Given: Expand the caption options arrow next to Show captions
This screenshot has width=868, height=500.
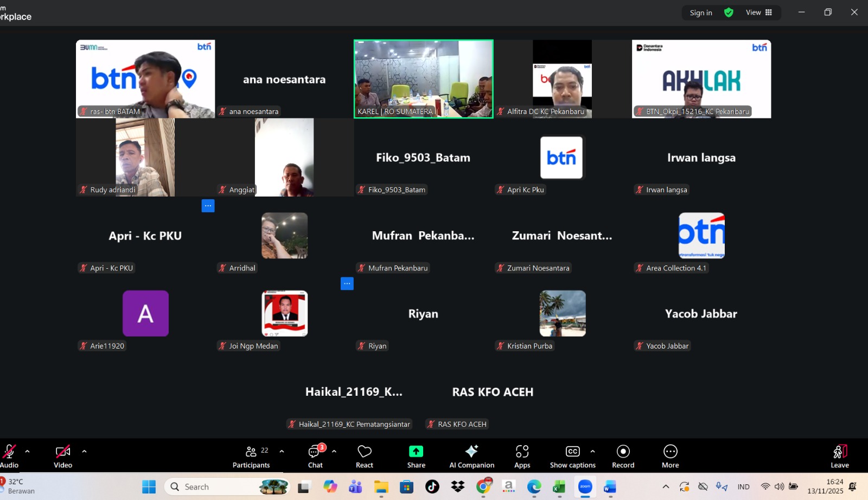Looking at the screenshot, I should (592, 451).
